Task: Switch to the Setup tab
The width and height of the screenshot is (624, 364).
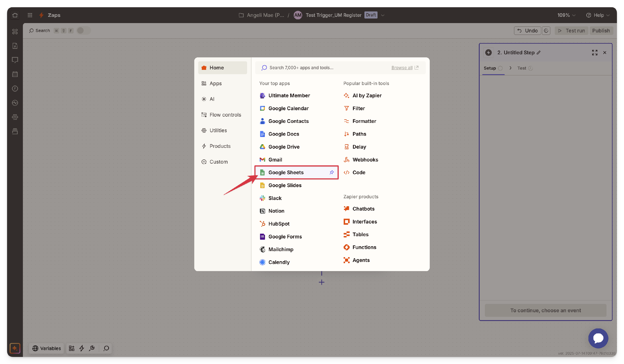Action: coord(493,68)
